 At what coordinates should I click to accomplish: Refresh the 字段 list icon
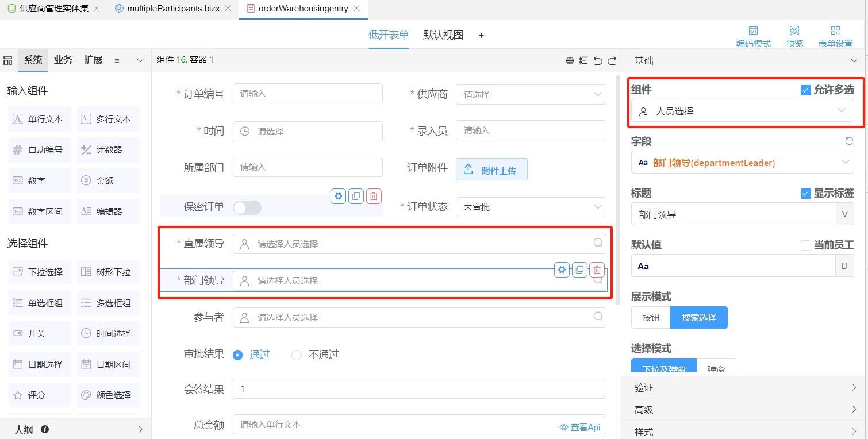(848, 141)
